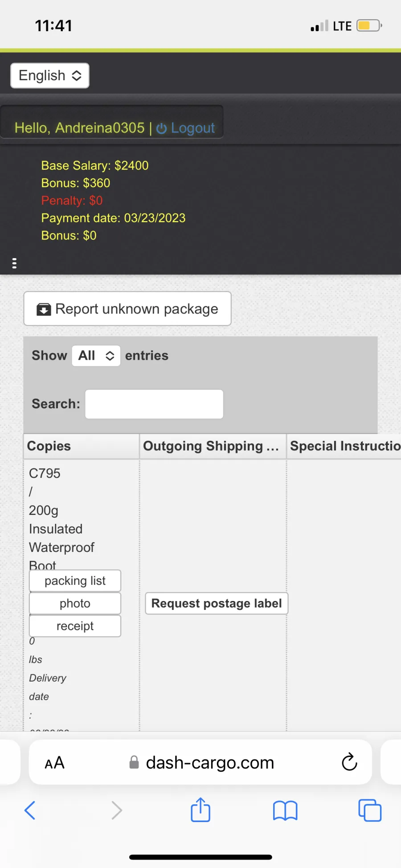Image resolution: width=401 pixels, height=868 pixels.
Task: Open the Safari bookmarks book icon
Action: point(285,810)
